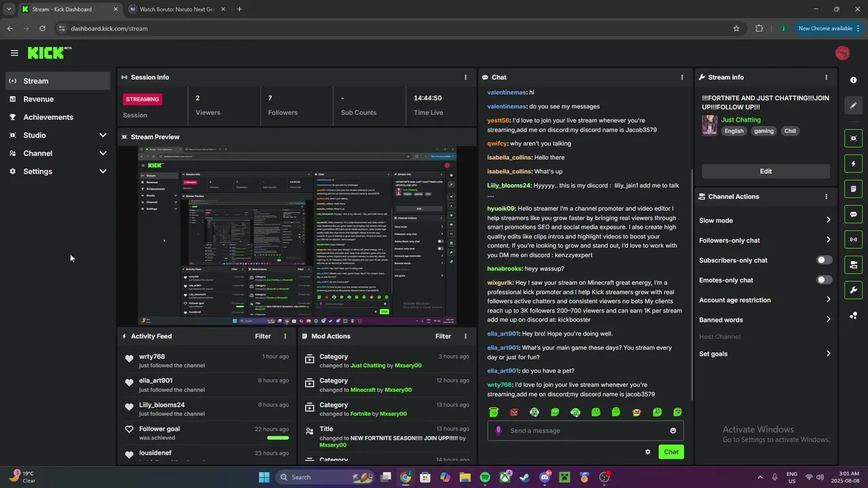This screenshot has width=868, height=488.
Task: Toggle the document icon in right toolbar
Action: 853,188
